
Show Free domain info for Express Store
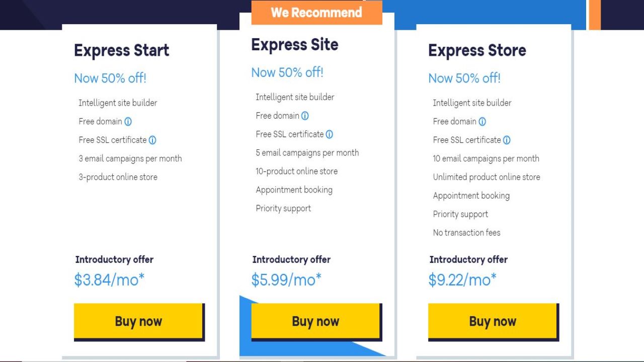(482, 122)
